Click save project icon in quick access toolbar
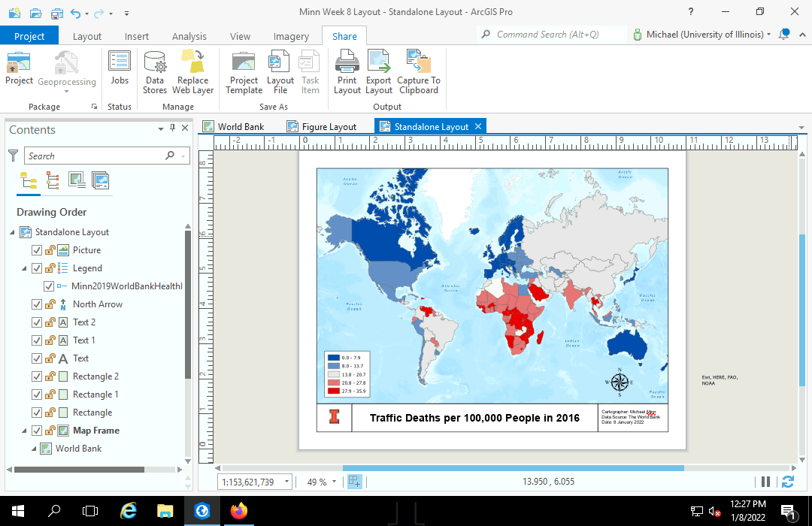The width and height of the screenshot is (812, 526). point(57,13)
